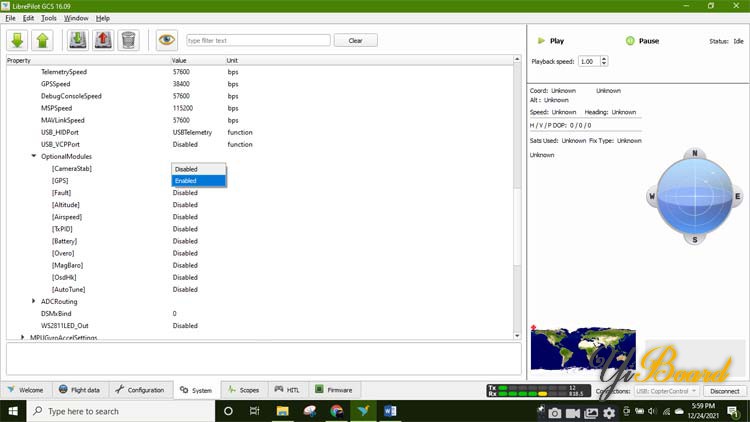Click the trash can erase icon
Image resolution: width=750 pixels, height=422 pixels.
(128, 40)
